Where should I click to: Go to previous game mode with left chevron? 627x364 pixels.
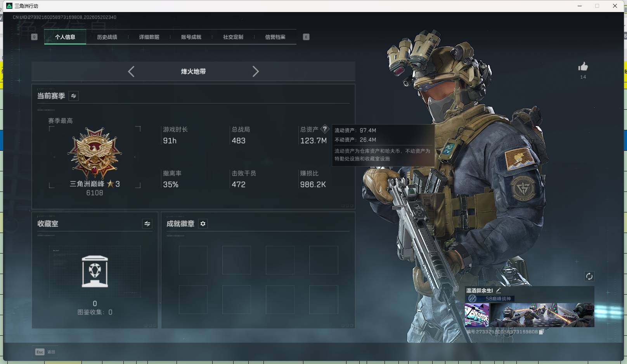131,71
